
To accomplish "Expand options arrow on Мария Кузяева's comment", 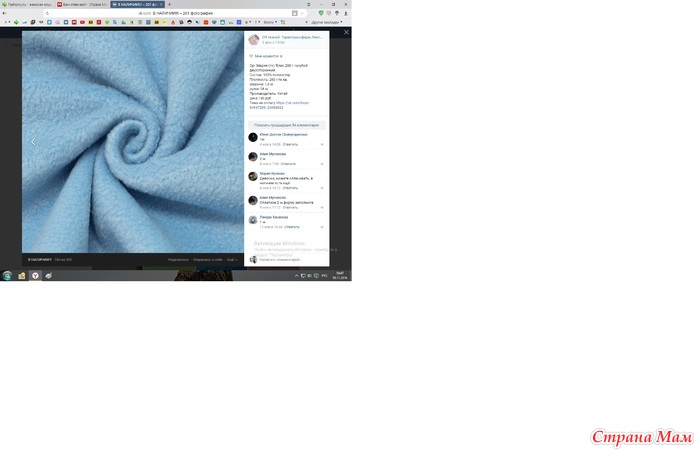I will [322, 188].
